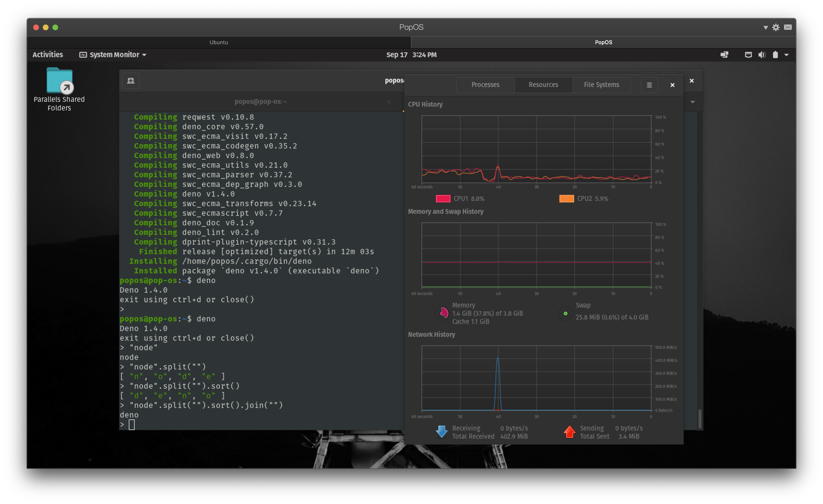Click the Network History graph spike
The height and width of the screenshot is (504, 823).
pos(498,384)
